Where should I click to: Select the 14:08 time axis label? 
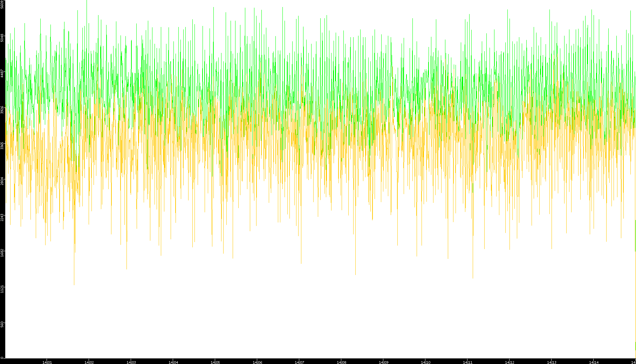(x=341, y=362)
